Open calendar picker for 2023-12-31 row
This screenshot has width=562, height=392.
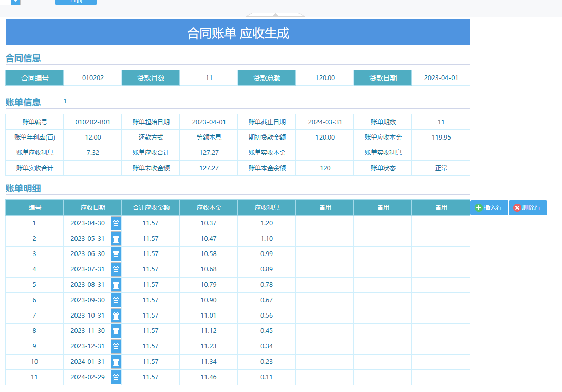116,346
